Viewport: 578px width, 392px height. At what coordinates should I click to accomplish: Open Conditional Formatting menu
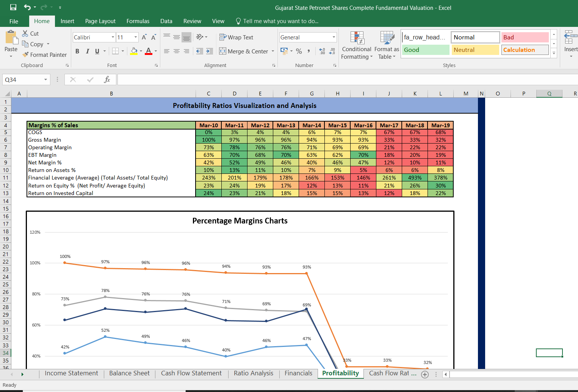pos(357,45)
